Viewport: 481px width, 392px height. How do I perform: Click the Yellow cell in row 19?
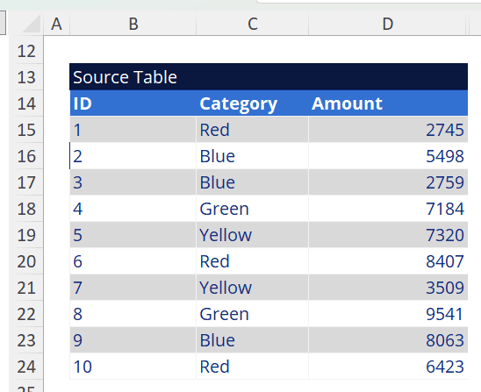click(252, 235)
